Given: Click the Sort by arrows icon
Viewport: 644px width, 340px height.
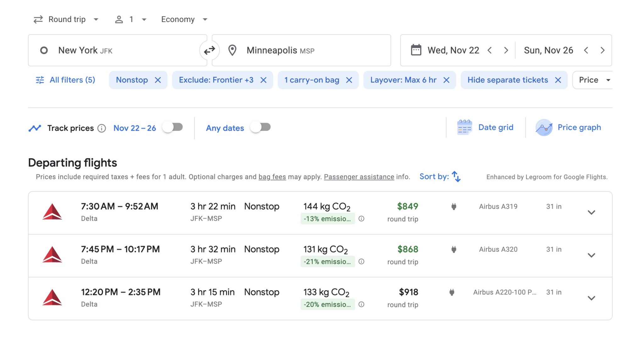Looking at the screenshot, I should pyautogui.click(x=456, y=177).
